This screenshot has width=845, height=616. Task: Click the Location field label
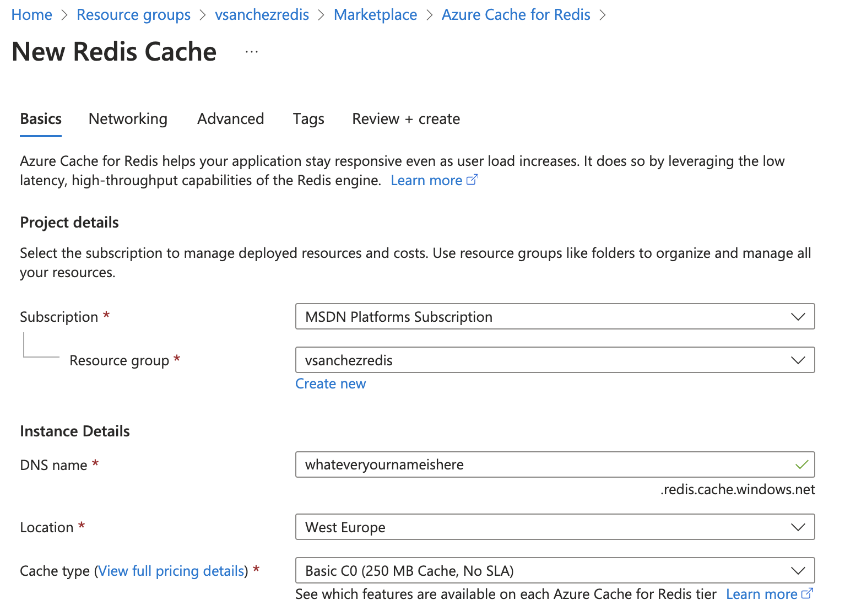point(47,527)
